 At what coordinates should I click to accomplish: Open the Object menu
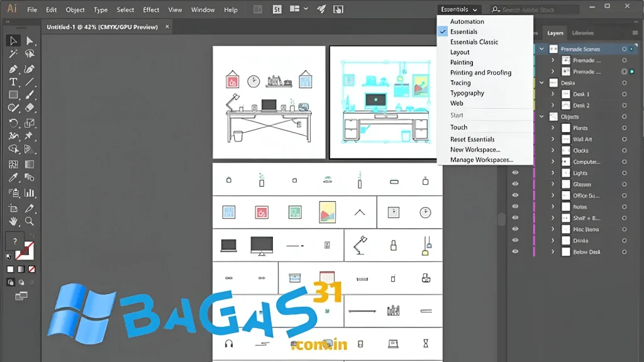click(x=75, y=9)
